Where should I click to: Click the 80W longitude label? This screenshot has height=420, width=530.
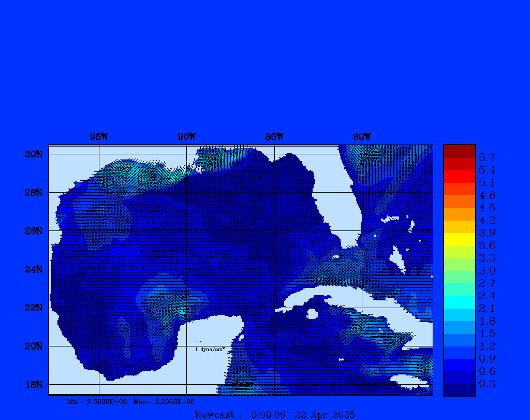[x=362, y=137]
